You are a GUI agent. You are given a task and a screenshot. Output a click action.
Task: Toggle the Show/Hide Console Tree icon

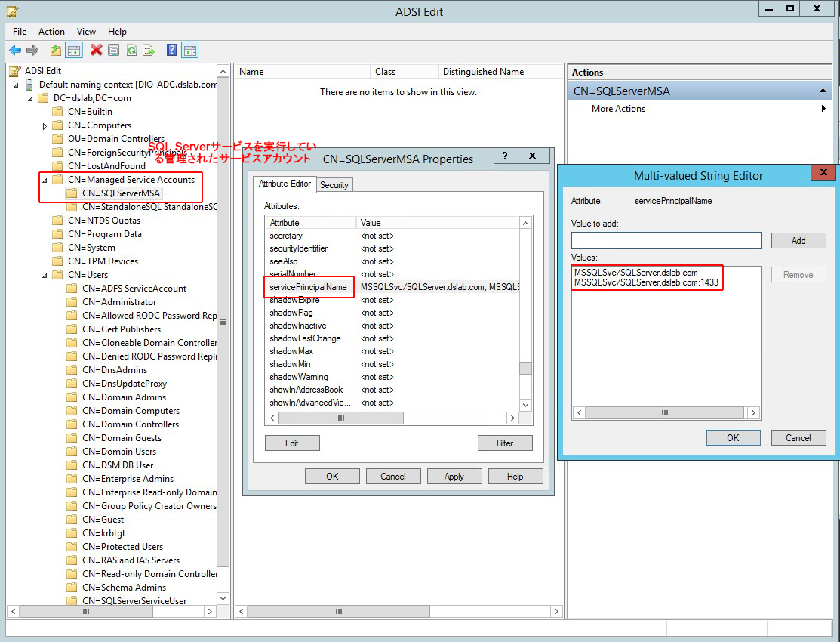(x=74, y=51)
